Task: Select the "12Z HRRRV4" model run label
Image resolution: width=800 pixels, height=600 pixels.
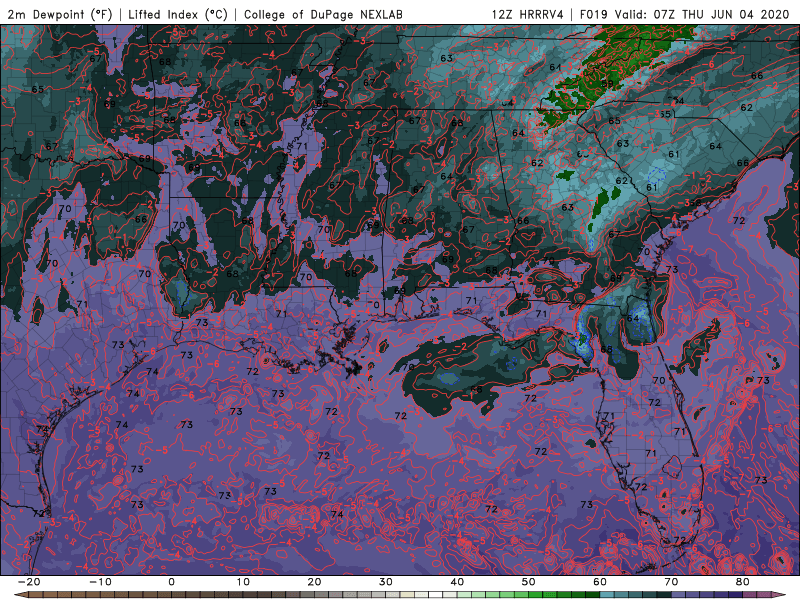Action: pyautogui.click(x=528, y=14)
